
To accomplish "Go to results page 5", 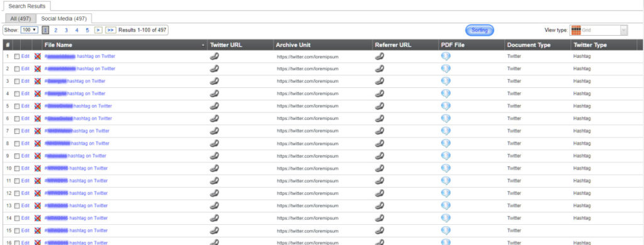I will tap(87, 30).
